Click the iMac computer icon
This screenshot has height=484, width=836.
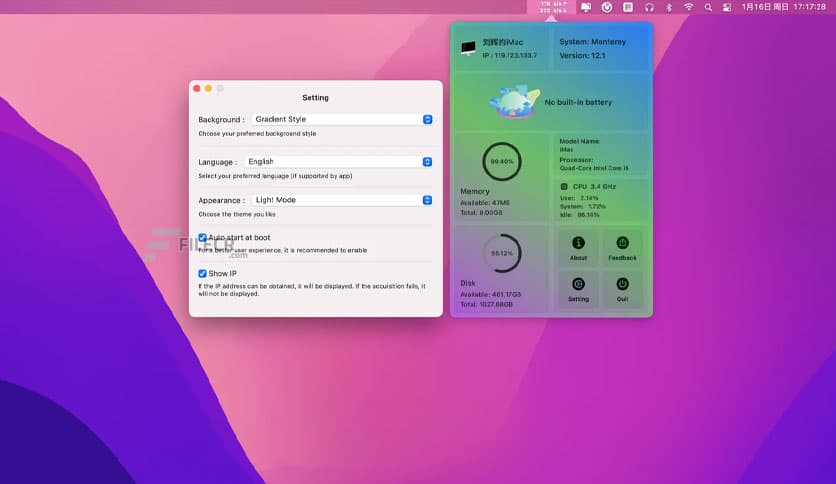468,48
